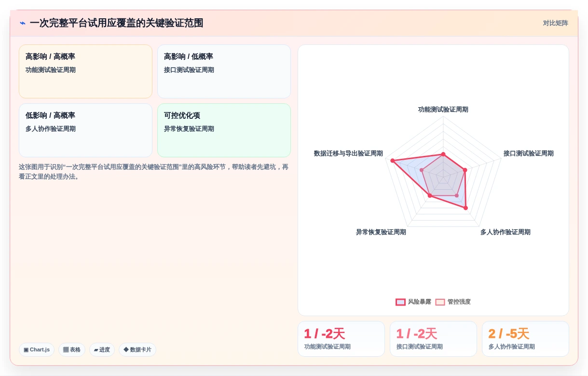This screenshot has height=376, width=588.
Task: Open the 接口测试验证周期 stat card
Action: (433, 339)
